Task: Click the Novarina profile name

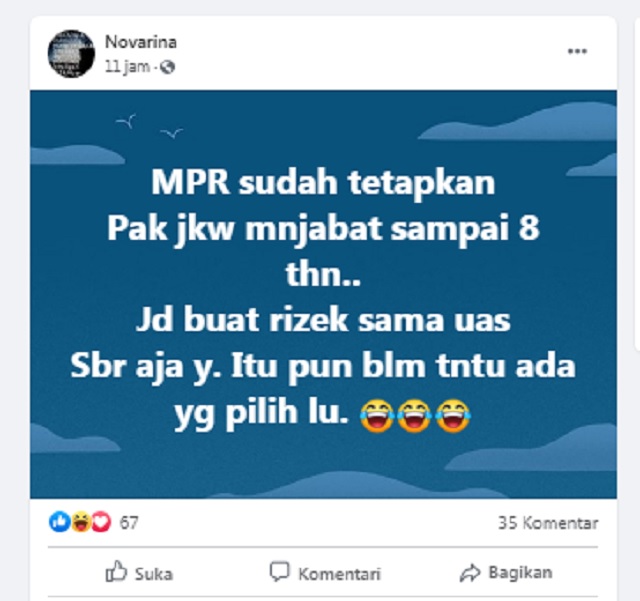Action: pos(141,42)
